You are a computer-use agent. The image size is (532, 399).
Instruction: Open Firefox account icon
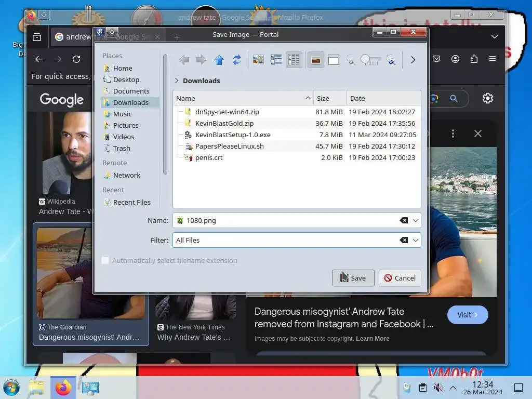pyautogui.click(x=455, y=59)
